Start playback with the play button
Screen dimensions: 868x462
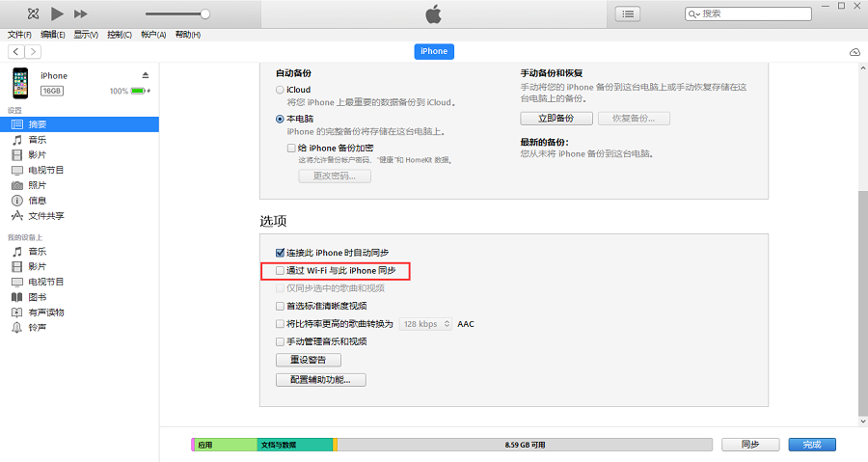(57, 14)
